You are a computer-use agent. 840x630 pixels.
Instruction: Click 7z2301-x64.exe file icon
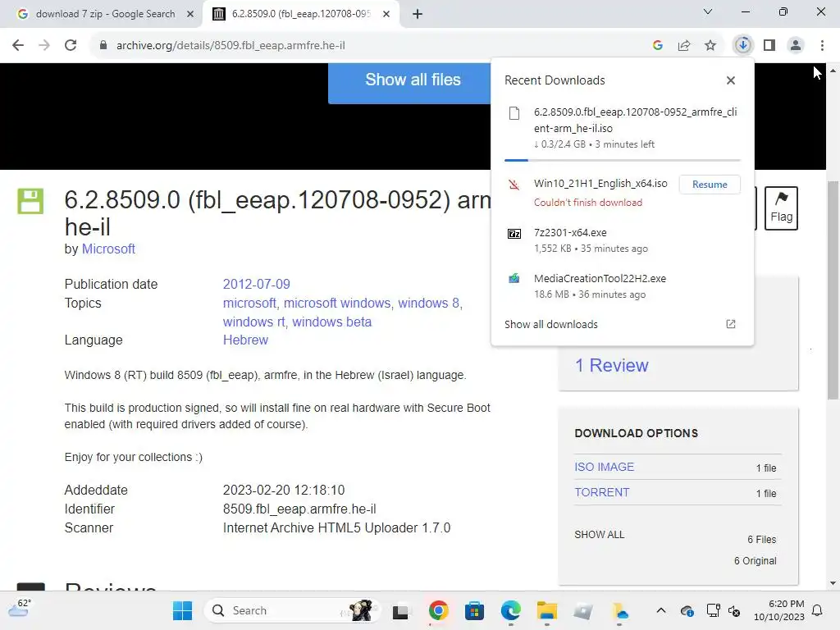(x=514, y=234)
